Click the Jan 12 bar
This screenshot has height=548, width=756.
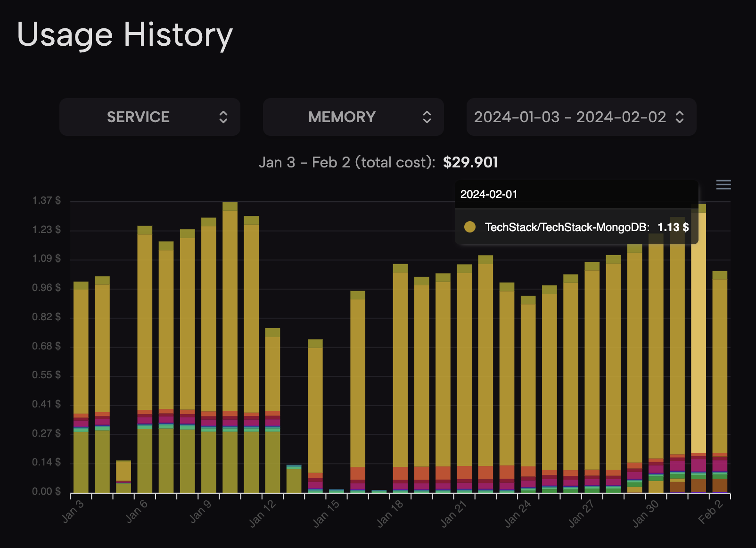point(272,410)
